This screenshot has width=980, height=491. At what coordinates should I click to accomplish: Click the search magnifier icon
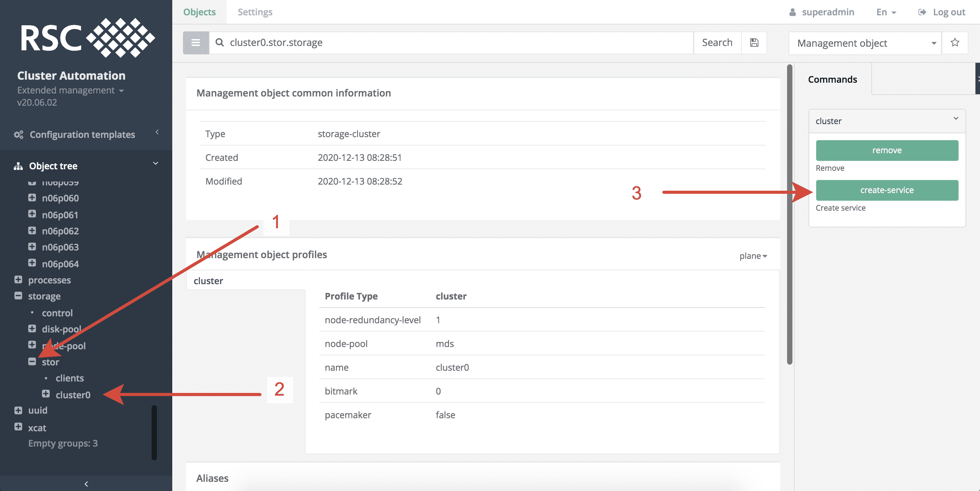(x=219, y=43)
